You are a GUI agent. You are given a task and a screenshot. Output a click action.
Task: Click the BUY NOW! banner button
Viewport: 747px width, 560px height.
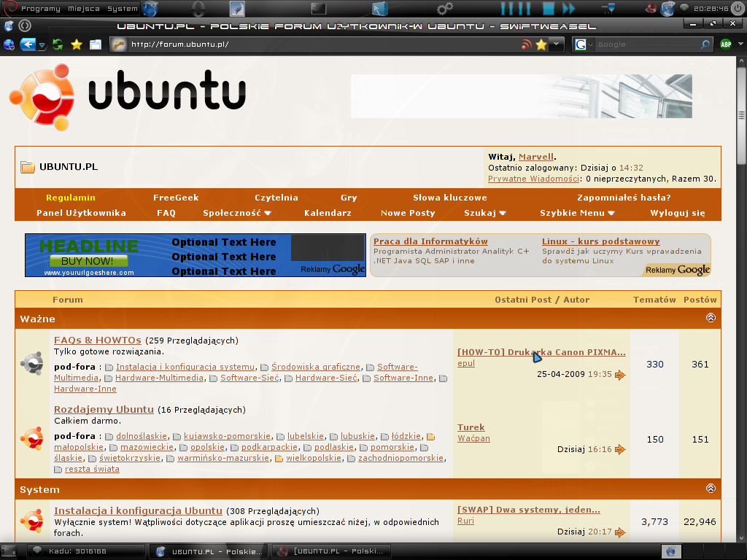pyautogui.click(x=88, y=261)
